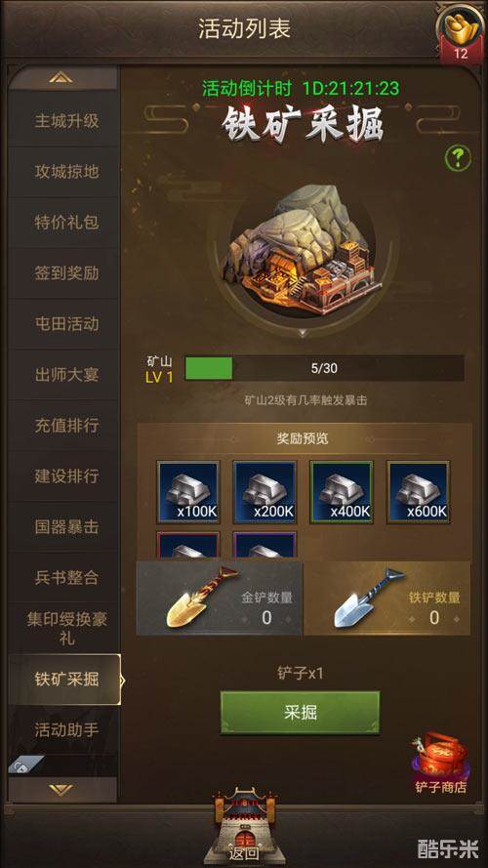
Task: Select the x400K iron reward icon
Action: [x=342, y=491]
